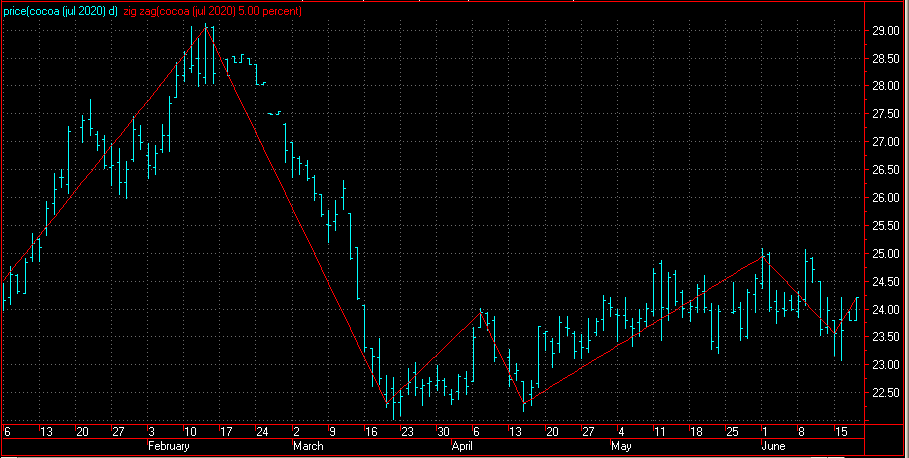Select the April month label
Image resolution: width=909 pixels, height=458 pixels.
pyautogui.click(x=462, y=446)
